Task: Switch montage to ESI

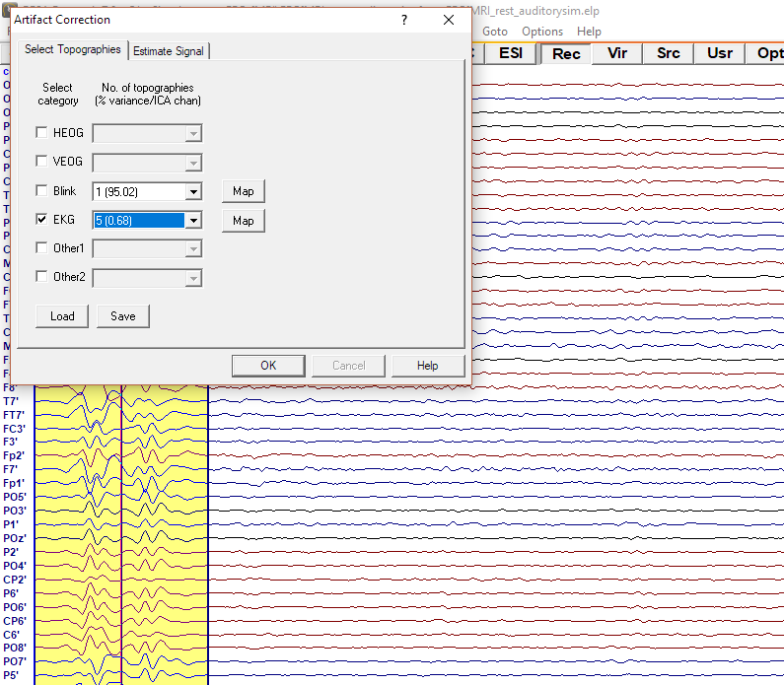Action: [511, 53]
